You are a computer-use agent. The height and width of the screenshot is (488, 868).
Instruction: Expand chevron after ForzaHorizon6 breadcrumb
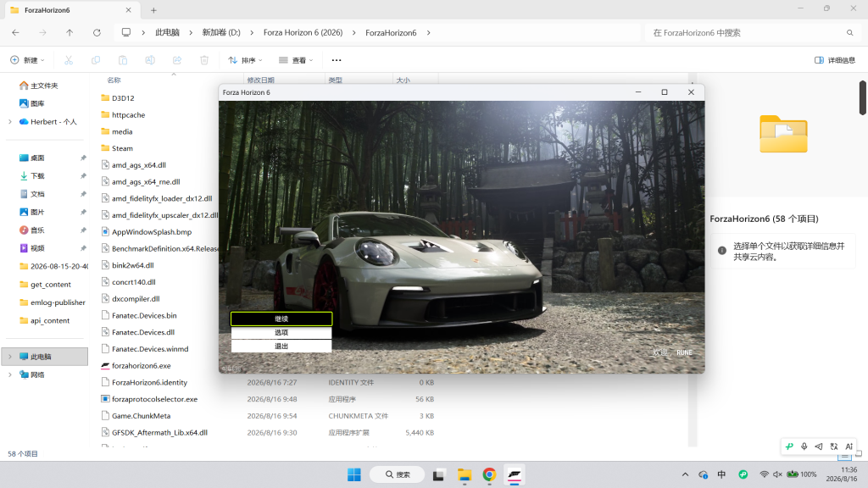pyautogui.click(x=428, y=33)
